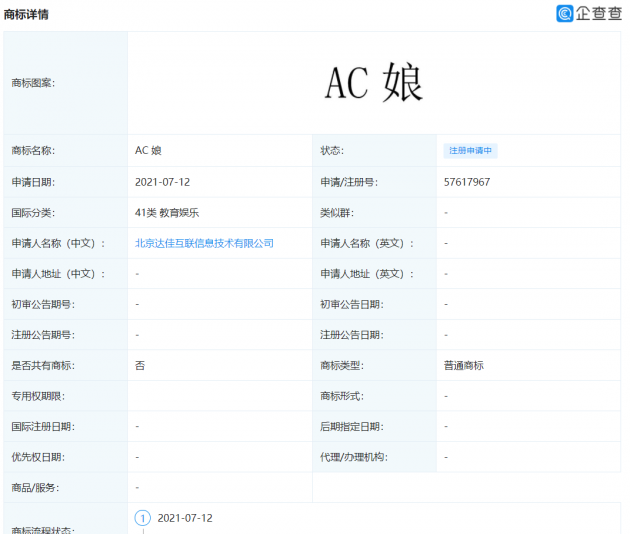Click the 企查查 logo icon
630x534 pixels.
pos(565,13)
